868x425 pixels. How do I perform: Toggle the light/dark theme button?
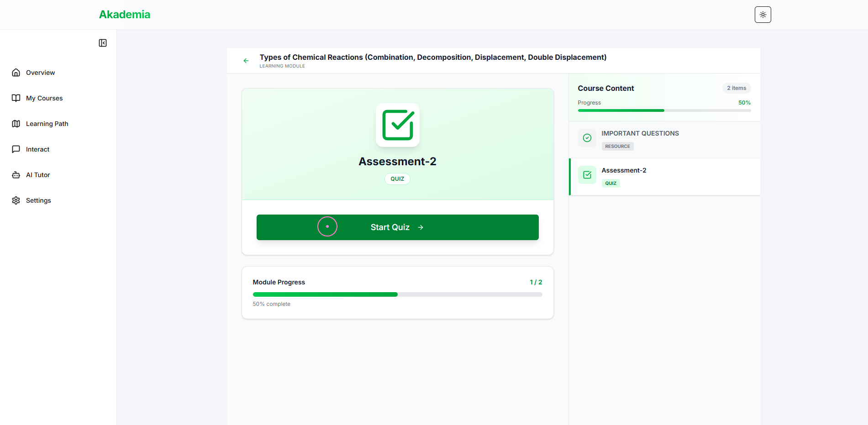click(x=763, y=15)
